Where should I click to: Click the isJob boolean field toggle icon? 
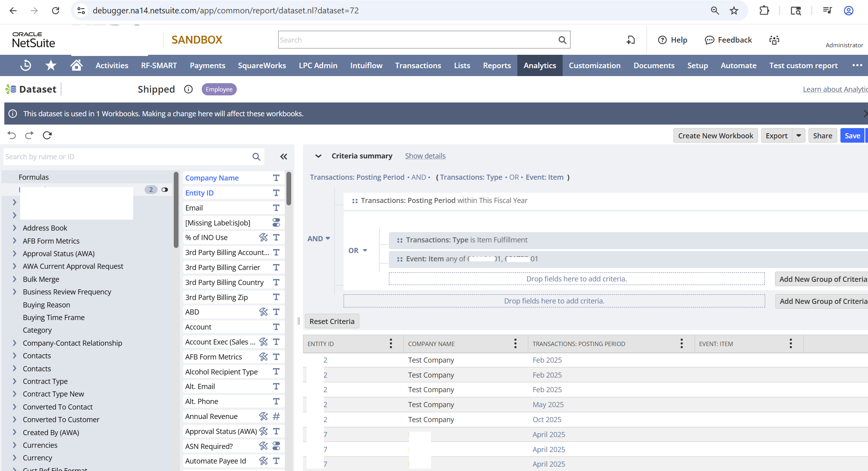point(276,223)
